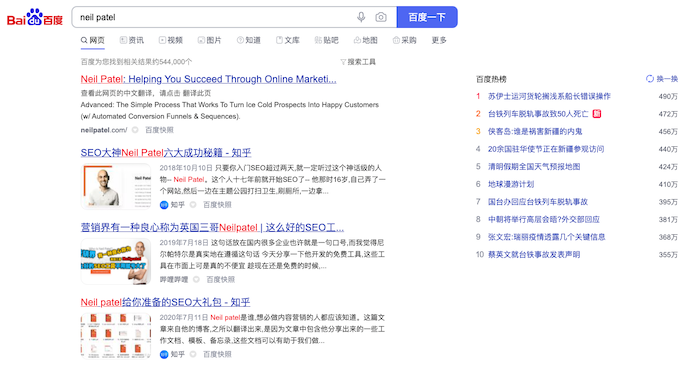Viewport: 700px width, 365px height.
Task: Click 哔哩哔哩 source label
Action: tap(174, 279)
